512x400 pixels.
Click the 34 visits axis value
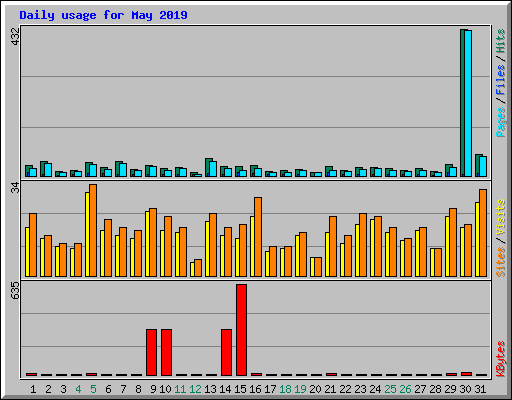[15, 188]
